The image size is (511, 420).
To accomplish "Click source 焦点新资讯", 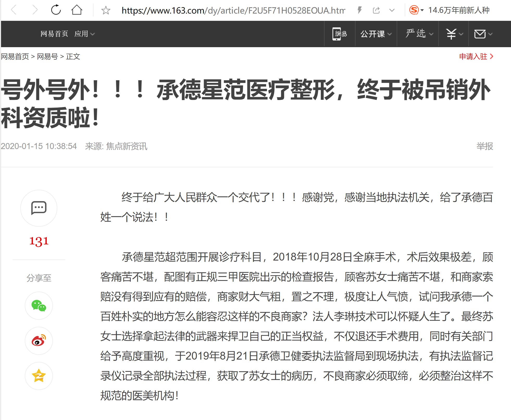I will (x=127, y=146).
